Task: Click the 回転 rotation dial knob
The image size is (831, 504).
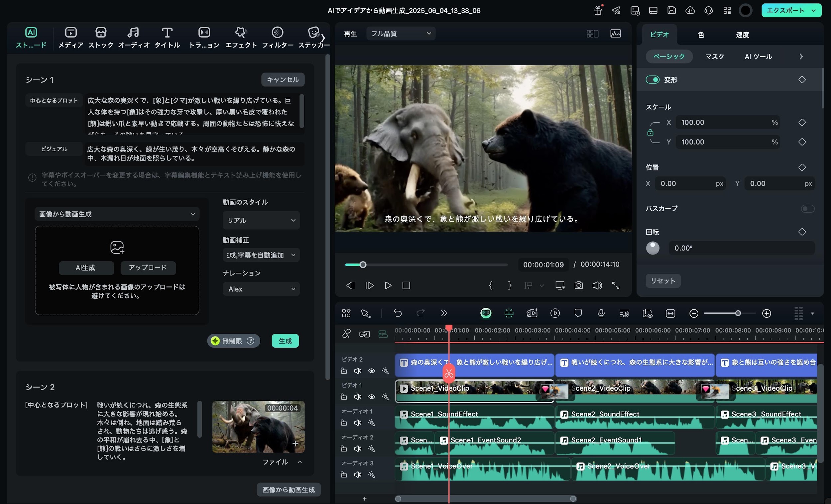Action: pos(653,248)
